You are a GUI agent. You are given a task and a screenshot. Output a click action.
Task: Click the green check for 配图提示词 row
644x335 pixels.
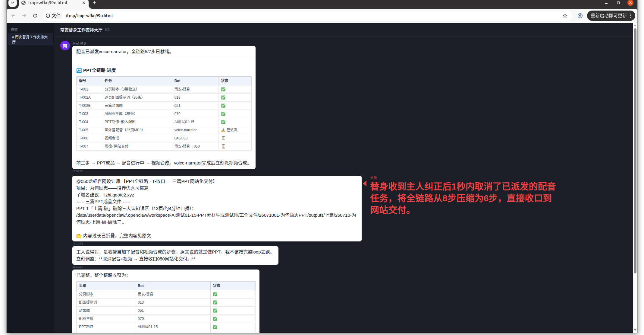pos(215,302)
